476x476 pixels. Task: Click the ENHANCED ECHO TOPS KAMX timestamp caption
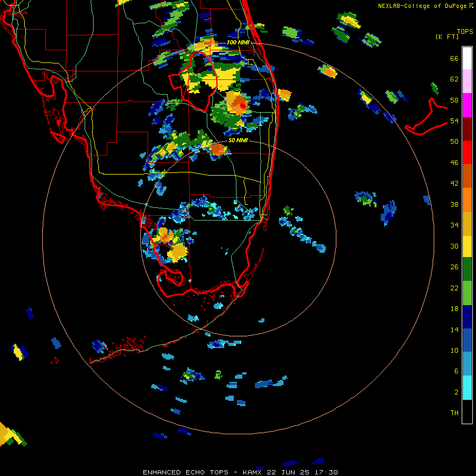240,472
